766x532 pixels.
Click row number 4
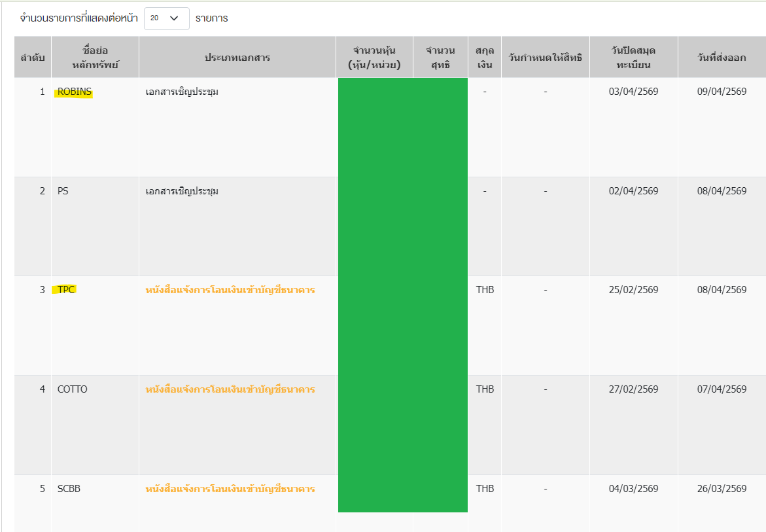43,389
